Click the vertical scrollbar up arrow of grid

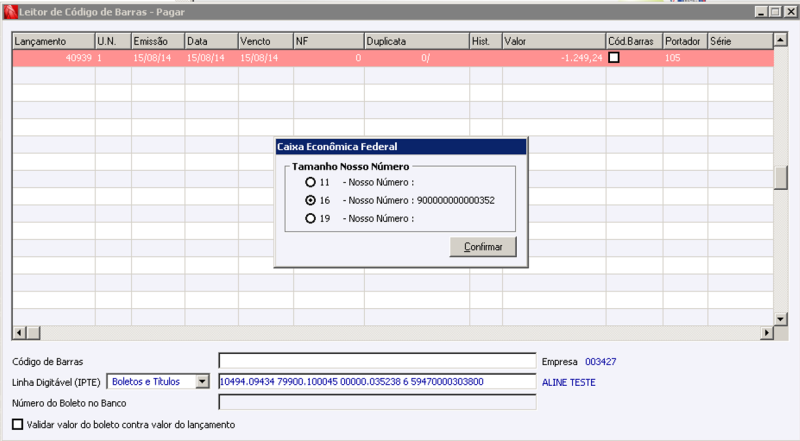780,39
